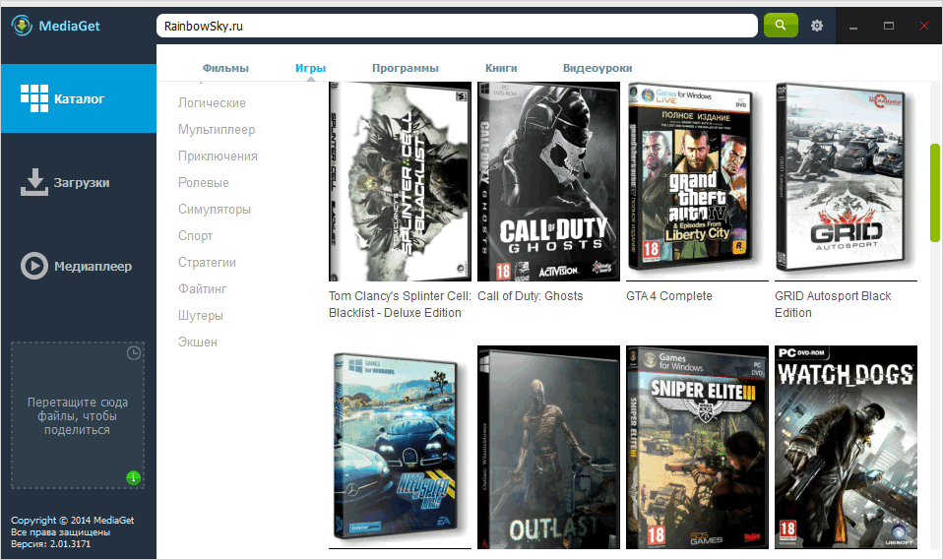Click the clock icon in share dropzone
943x560 pixels.
click(134, 353)
